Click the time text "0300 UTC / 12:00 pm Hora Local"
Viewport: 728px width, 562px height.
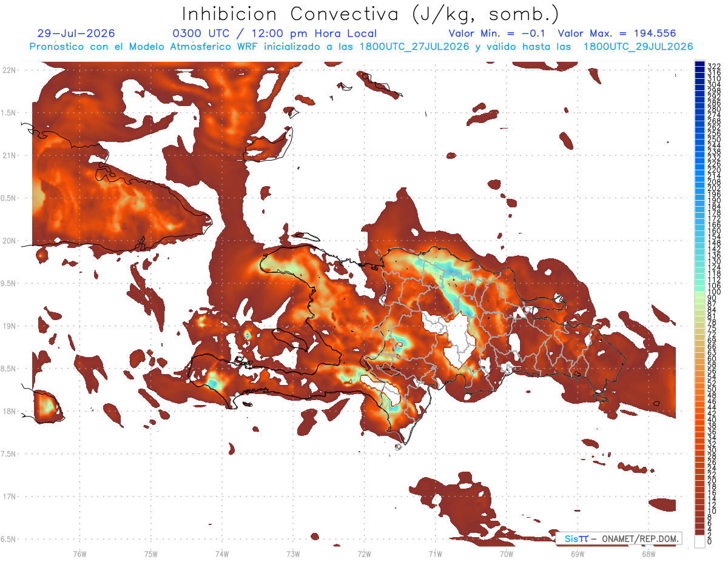(275, 34)
